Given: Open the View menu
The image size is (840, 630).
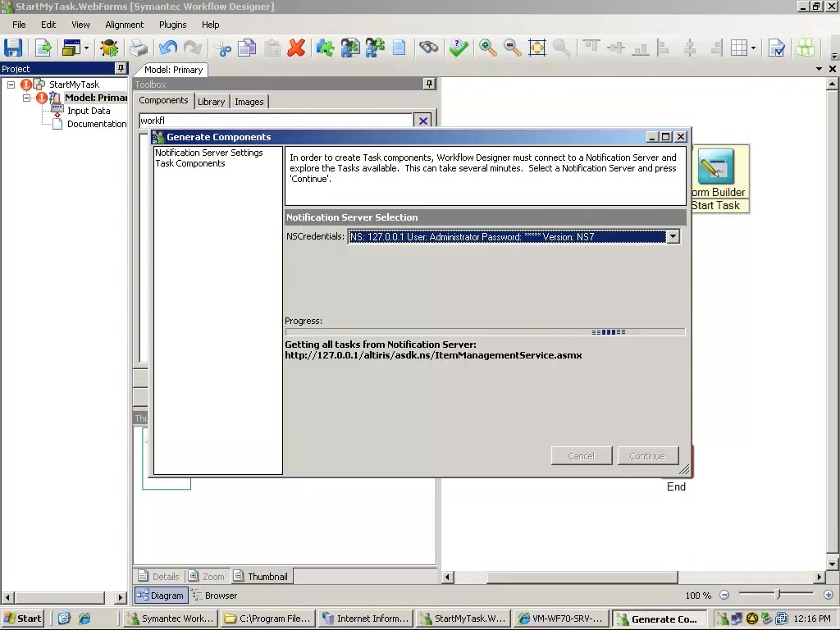Looking at the screenshot, I should pos(80,25).
